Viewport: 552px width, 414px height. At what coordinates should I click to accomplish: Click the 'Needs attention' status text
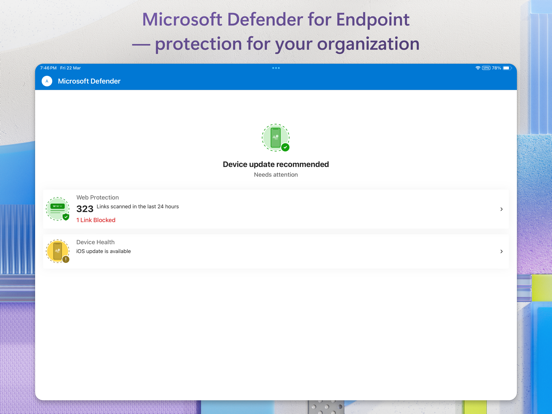[x=276, y=175]
